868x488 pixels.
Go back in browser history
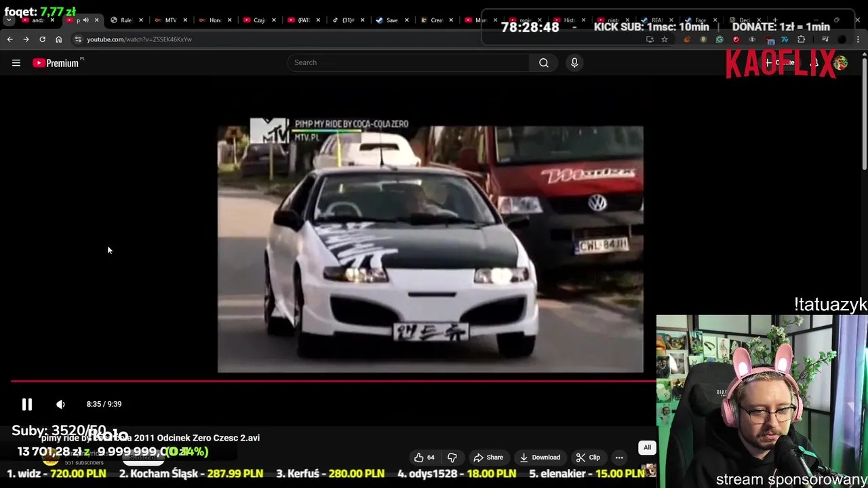point(9,39)
